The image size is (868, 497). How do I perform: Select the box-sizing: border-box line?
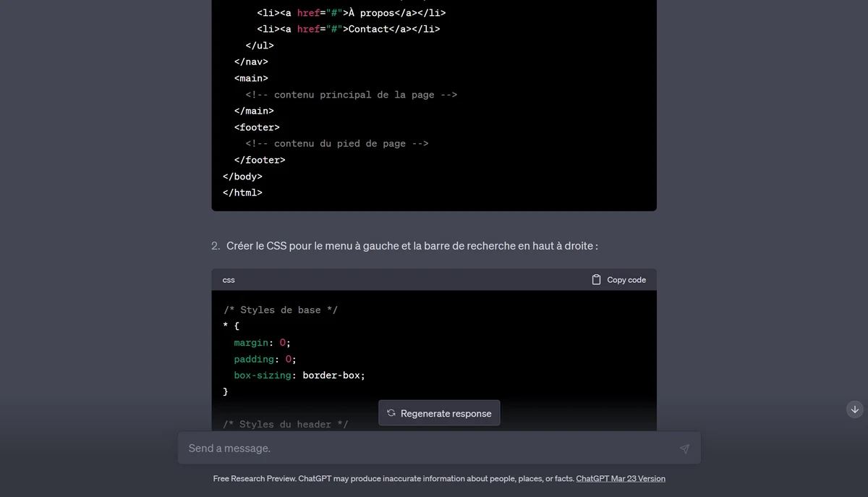point(299,375)
